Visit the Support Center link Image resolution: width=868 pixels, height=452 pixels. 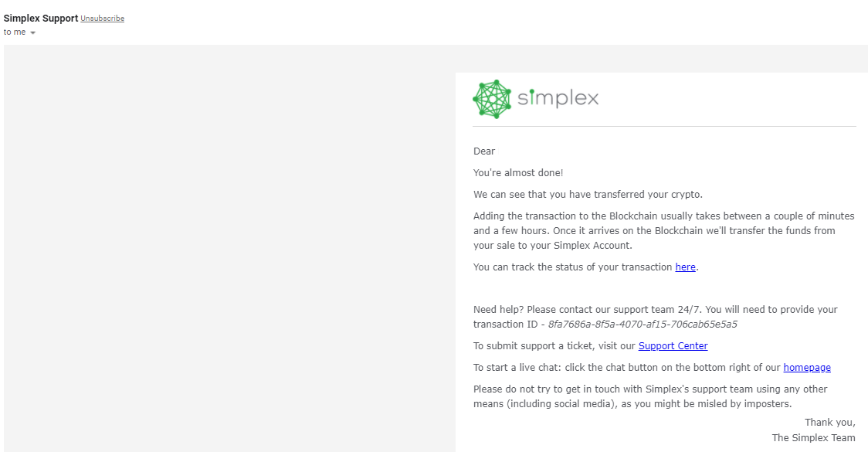click(673, 345)
